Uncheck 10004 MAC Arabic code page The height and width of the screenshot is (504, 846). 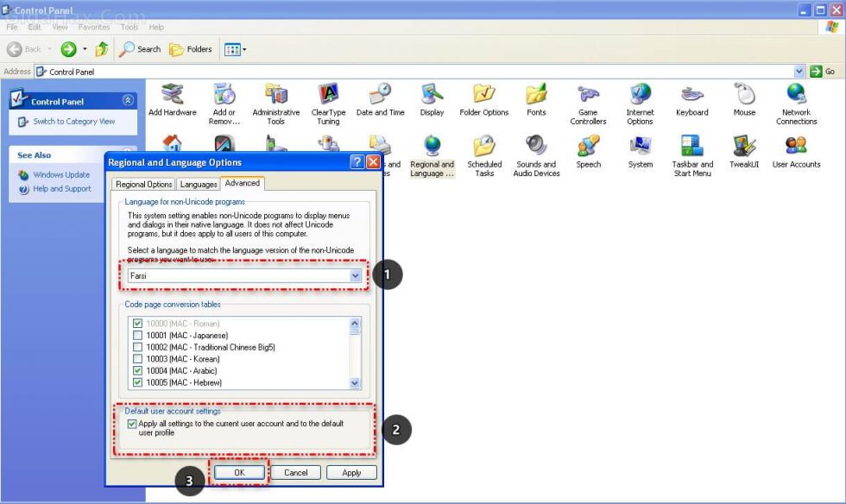coord(137,370)
